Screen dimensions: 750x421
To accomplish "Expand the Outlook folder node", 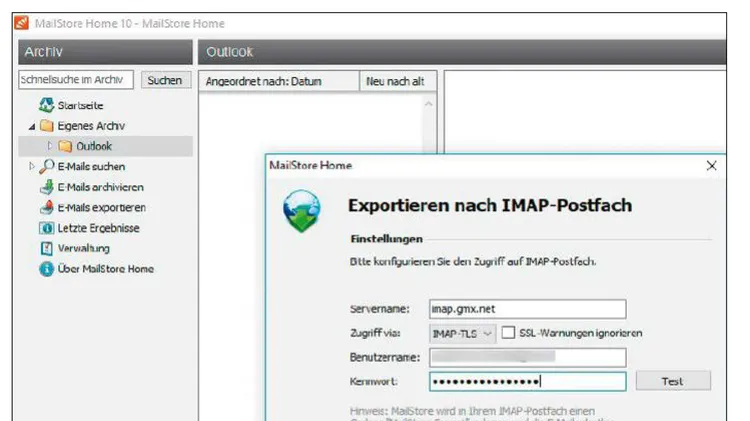I will (50, 145).
